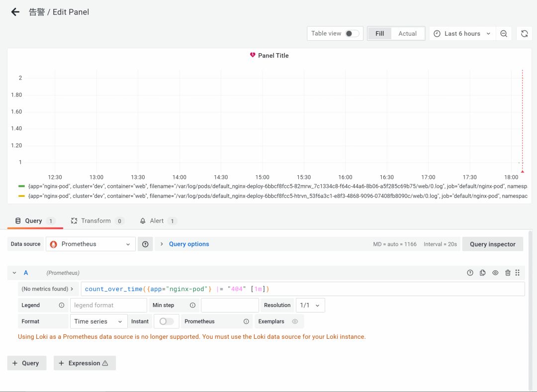The height and width of the screenshot is (392, 537).
Task: Open Prometheus data source dropdown
Action: [91, 244]
